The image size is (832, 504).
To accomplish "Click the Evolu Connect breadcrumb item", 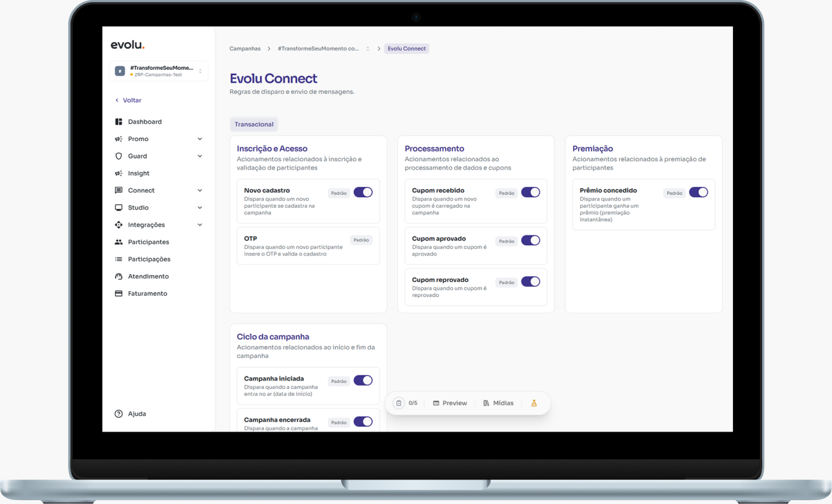I will click(x=407, y=49).
